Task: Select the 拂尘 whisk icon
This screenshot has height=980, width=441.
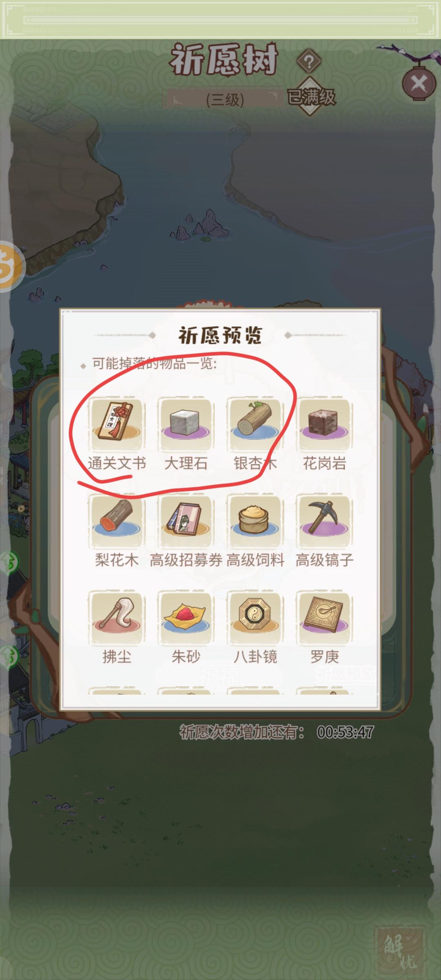Action: [117, 617]
